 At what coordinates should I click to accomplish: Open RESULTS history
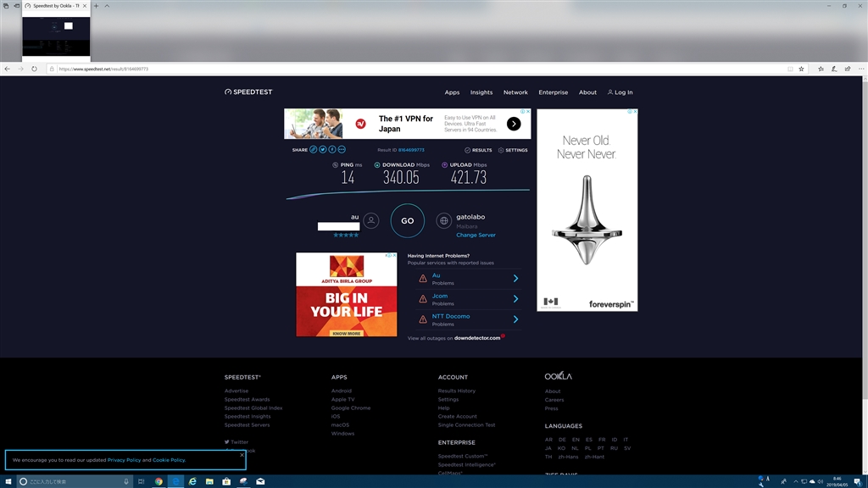click(478, 150)
